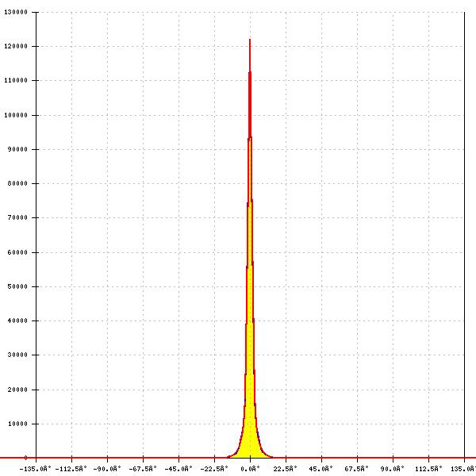Screen dimensions: 476x476
Task: Click the -135.0 x-axis label
Action: pos(35,469)
